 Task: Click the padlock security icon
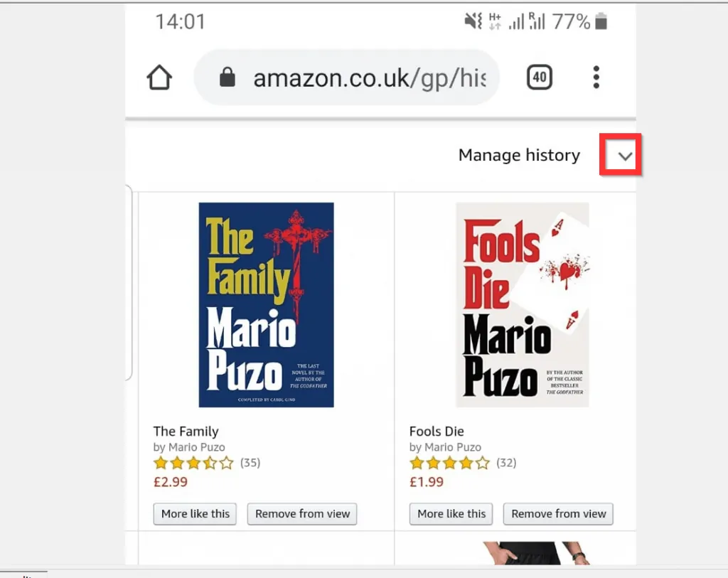click(227, 77)
